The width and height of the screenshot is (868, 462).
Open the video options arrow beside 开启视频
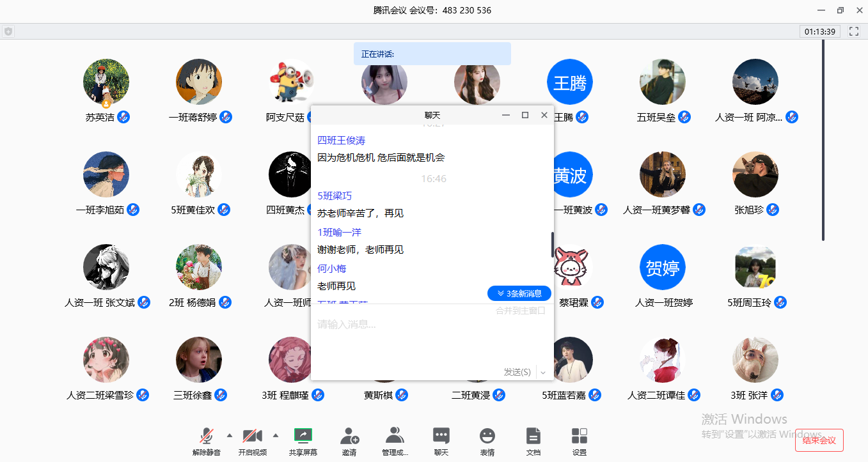point(276,436)
